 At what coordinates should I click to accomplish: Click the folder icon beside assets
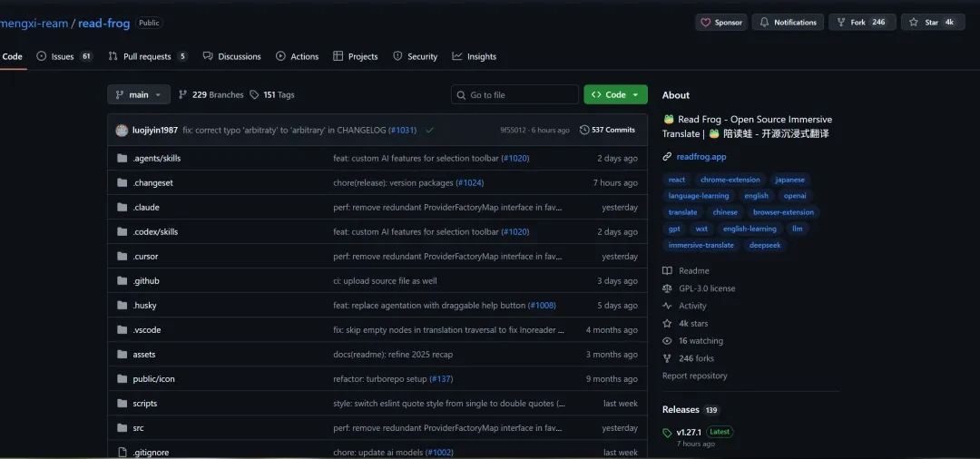click(x=122, y=354)
